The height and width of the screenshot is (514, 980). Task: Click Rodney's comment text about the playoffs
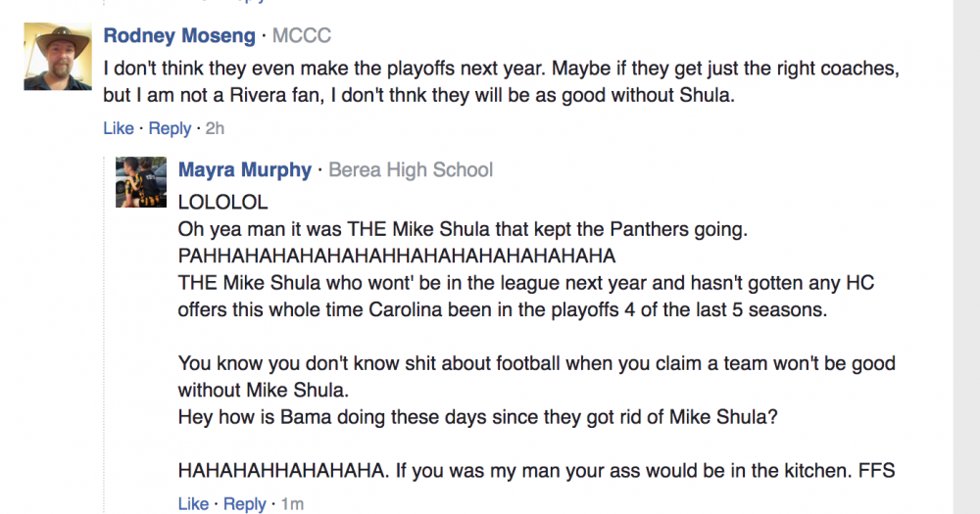click(x=501, y=81)
